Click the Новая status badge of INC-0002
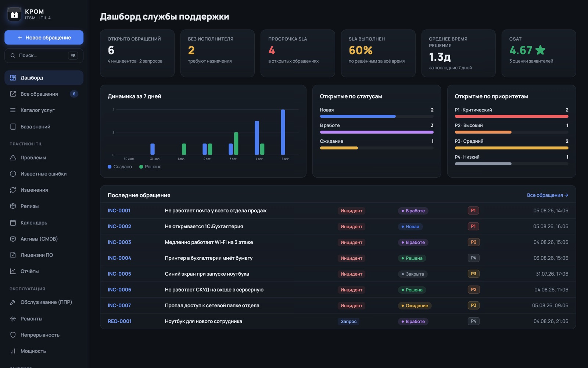Viewport: 588px width, 368px height. click(x=410, y=226)
